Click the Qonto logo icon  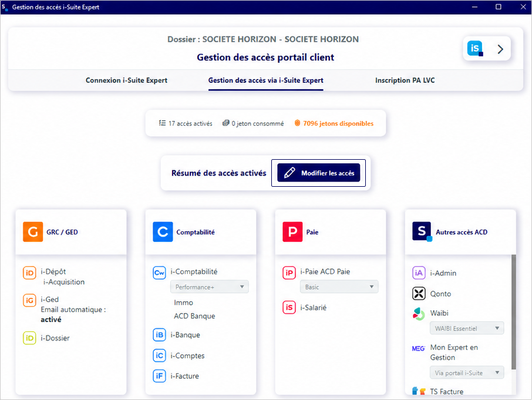pos(419,294)
